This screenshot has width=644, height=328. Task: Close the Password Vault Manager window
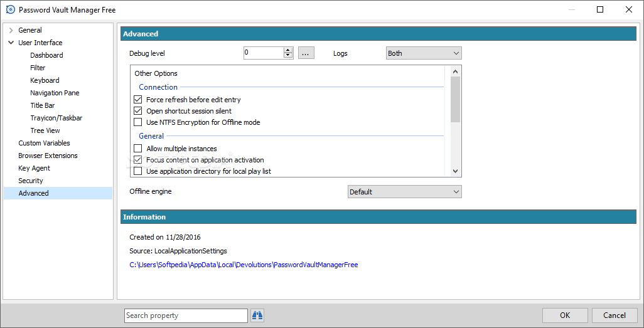[629, 9]
